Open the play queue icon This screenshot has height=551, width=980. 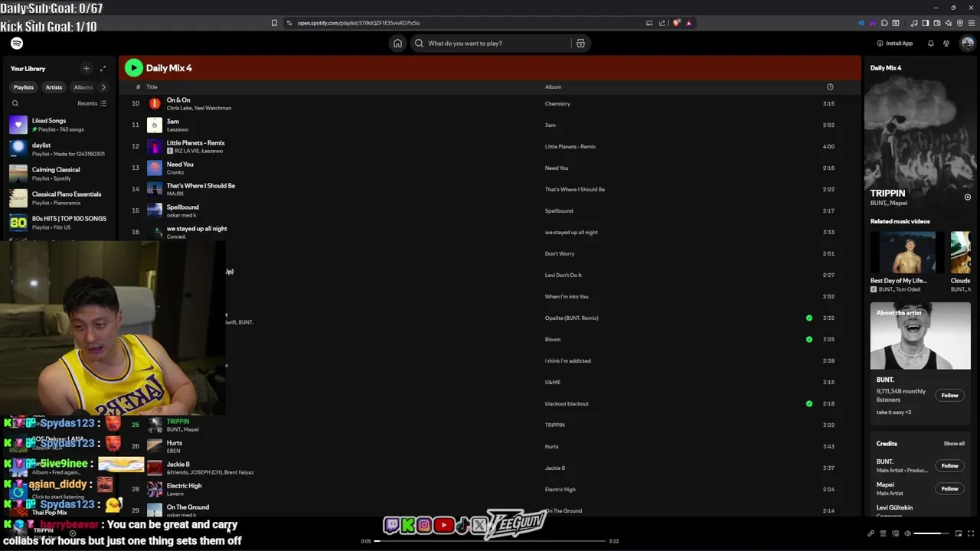point(883,533)
